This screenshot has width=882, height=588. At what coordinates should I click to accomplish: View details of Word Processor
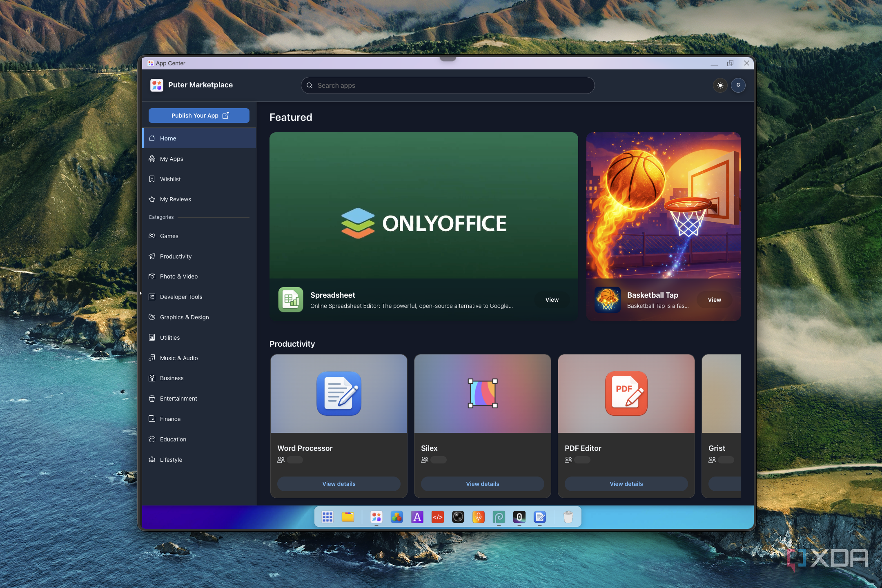339,484
